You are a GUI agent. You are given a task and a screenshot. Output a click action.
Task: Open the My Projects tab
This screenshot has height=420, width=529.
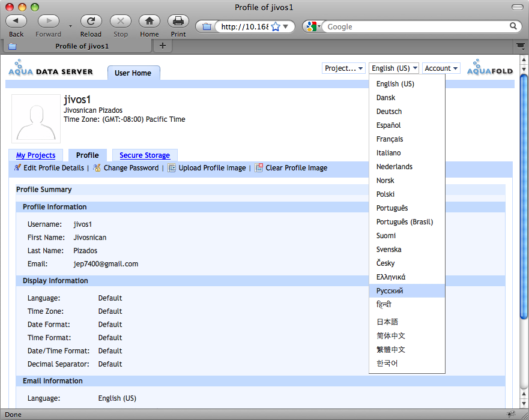click(x=36, y=155)
